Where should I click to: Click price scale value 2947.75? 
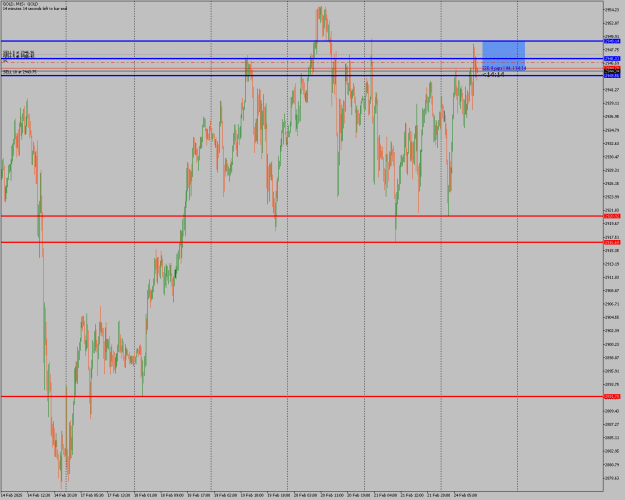pyautogui.click(x=612, y=50)
